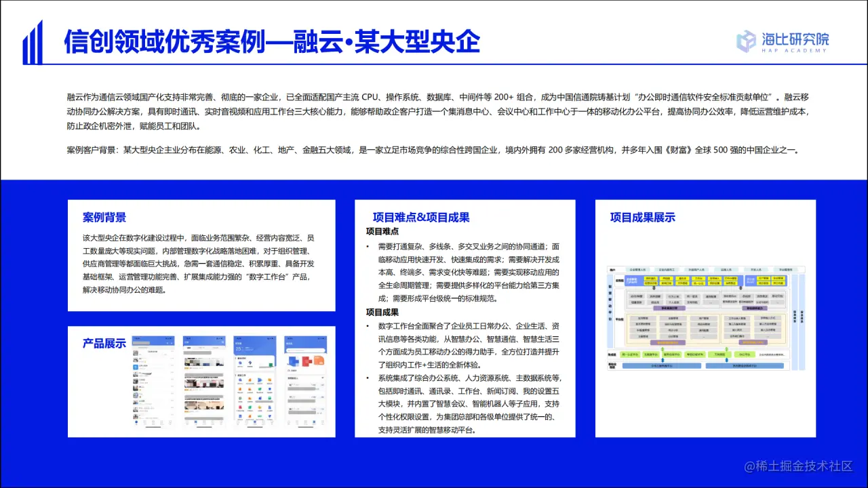
Task: Click the green double arrow above the integration layer
Action: [x=662, y=348]
